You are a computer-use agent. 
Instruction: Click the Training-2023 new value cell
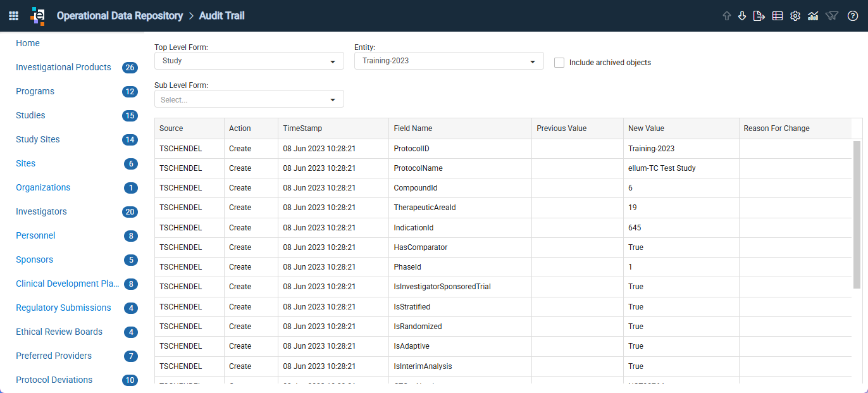(681, 149)
